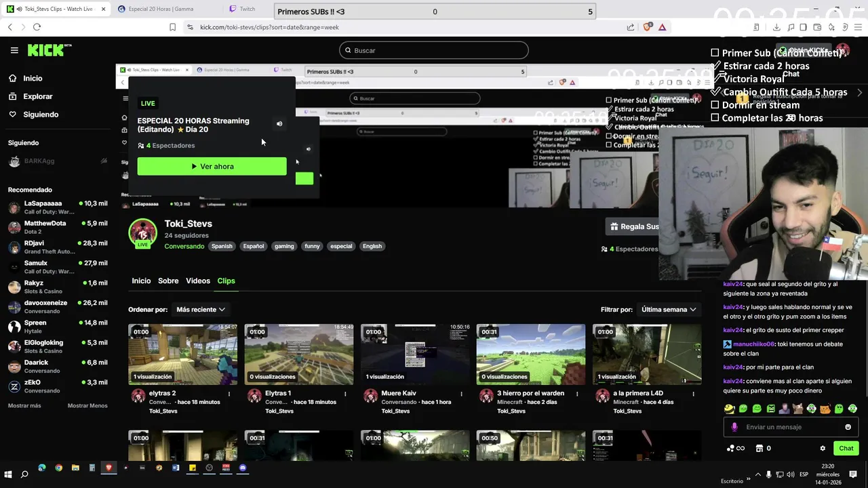Screen dimensions: 868x488
Task: Focus the Buscar search field
Action: (x=434, y=50)
